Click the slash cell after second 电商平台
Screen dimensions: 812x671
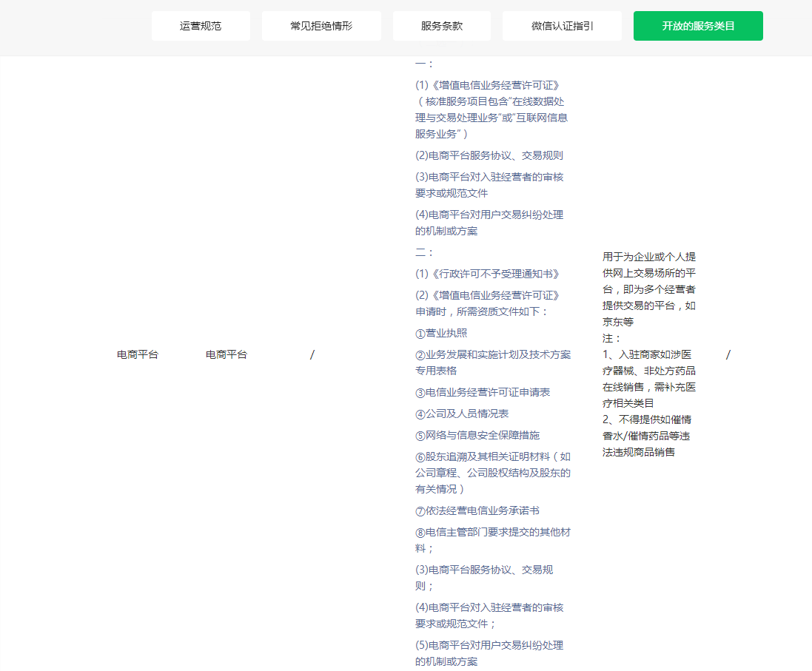tap(312, 354)
